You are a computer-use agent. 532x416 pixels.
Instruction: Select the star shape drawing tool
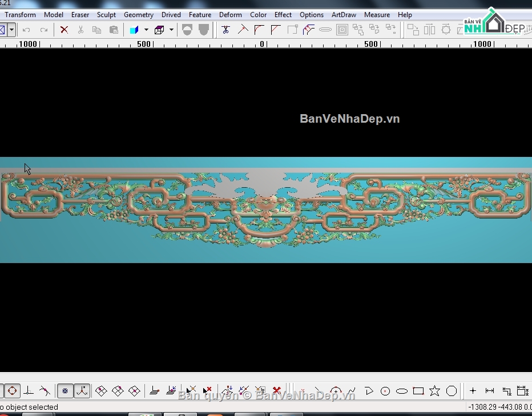[434, 391]
